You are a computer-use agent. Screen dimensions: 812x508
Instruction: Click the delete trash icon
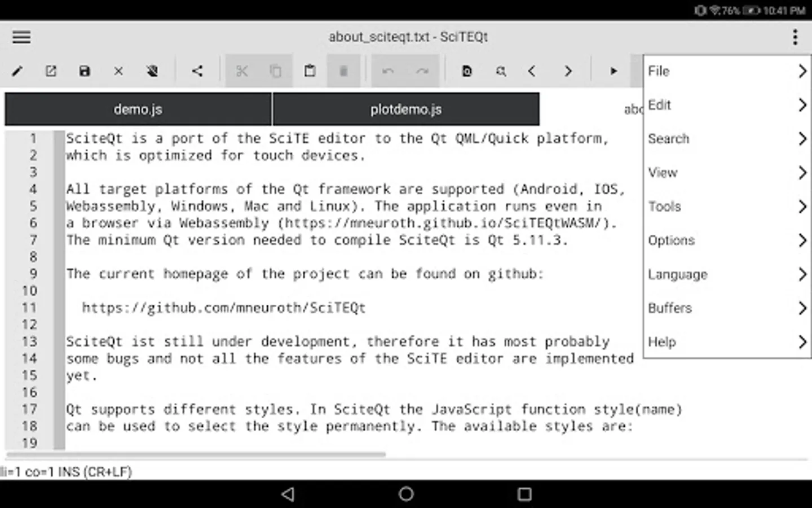(343, 71)
